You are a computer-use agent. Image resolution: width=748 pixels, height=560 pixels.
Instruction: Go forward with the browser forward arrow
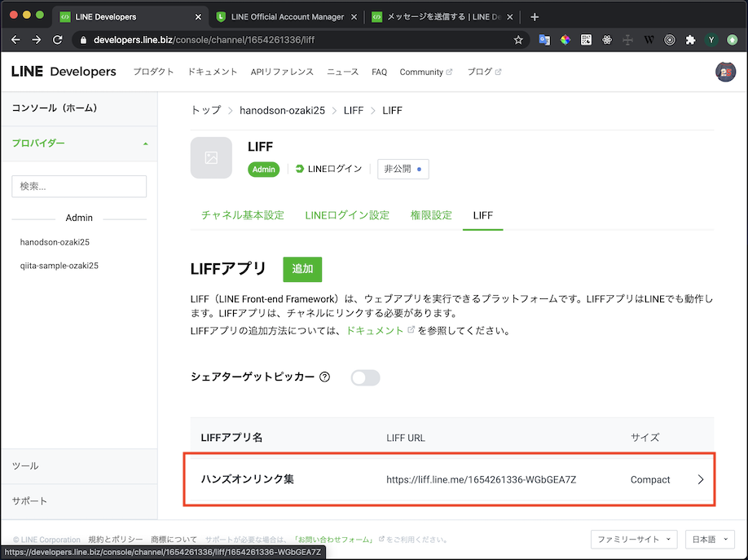click(x=37, y=40)
